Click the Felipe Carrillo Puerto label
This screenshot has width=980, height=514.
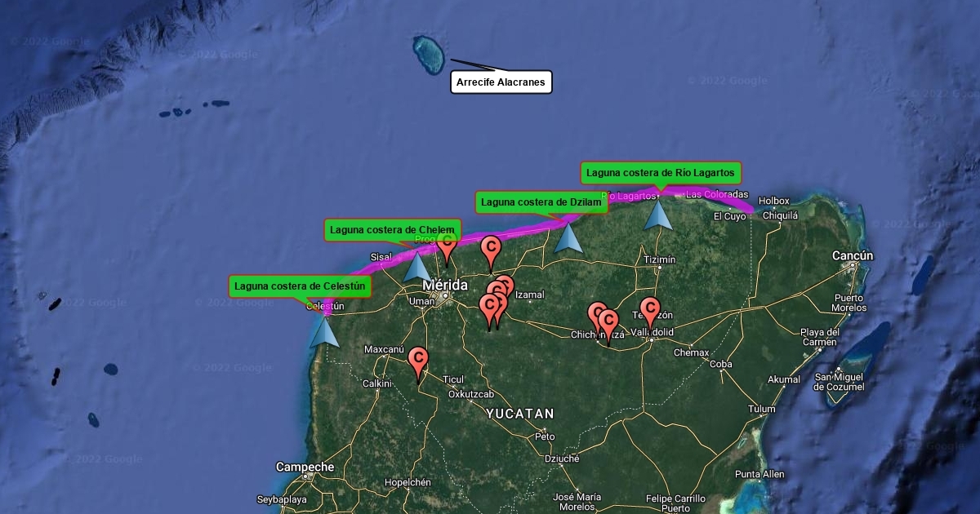point(675,503)
